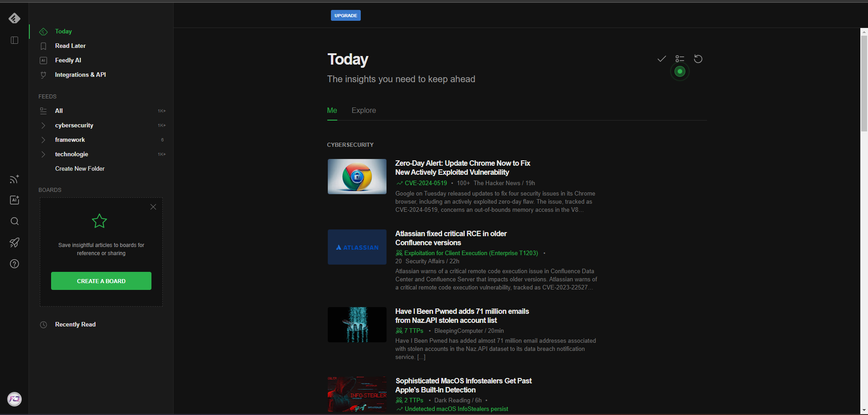The height and width of the screenshot is (415, 868).
Task: Open the CVE-2024-0519 trending link
Action: click(425, 183)
